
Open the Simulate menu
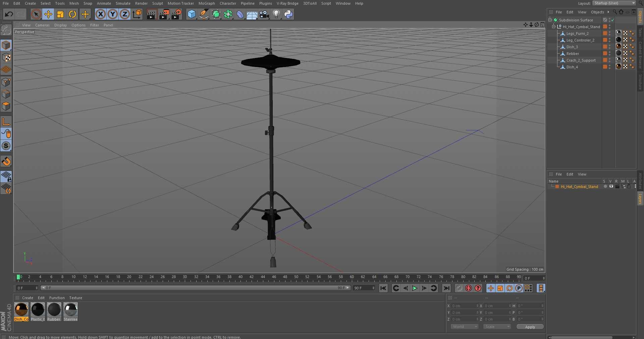click(123, 3)
